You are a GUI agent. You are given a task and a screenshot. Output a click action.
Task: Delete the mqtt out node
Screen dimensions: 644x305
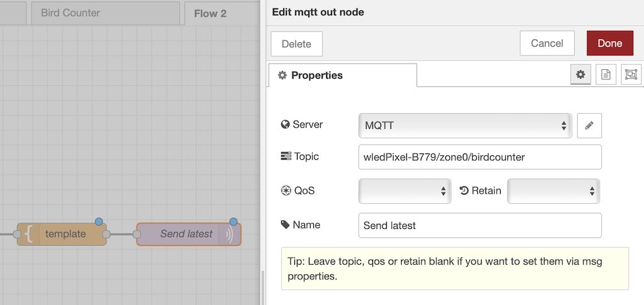(297, 44)
